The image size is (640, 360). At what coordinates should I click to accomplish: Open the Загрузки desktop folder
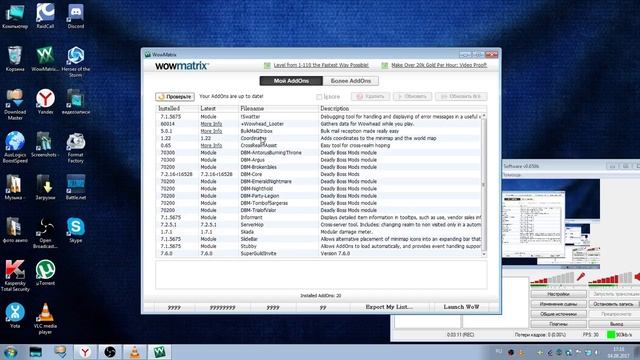point(45,187)
